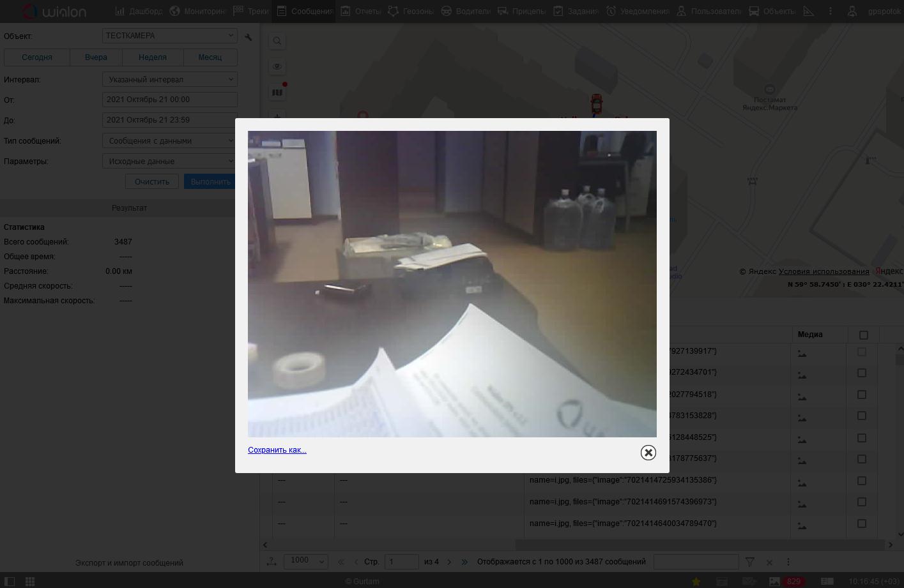Open media image icon for row 927139917
This screenshot has width=904, height=588.
[x=802, y=353]
